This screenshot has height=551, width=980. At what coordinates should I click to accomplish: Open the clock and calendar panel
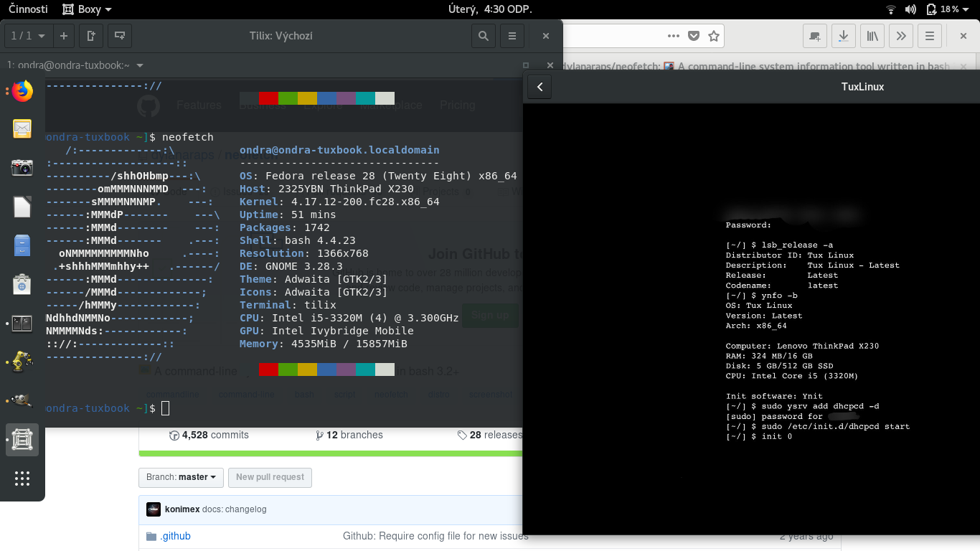pyautogui.click(x=490, y=9)
